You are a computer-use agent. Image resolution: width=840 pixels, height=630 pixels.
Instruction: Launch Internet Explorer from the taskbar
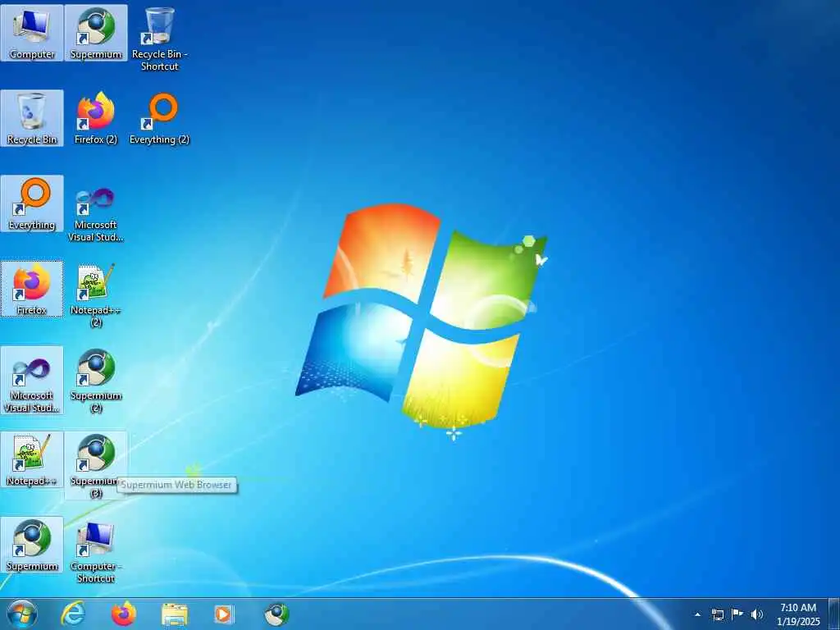pyautogui.click(x=73, y=614)
